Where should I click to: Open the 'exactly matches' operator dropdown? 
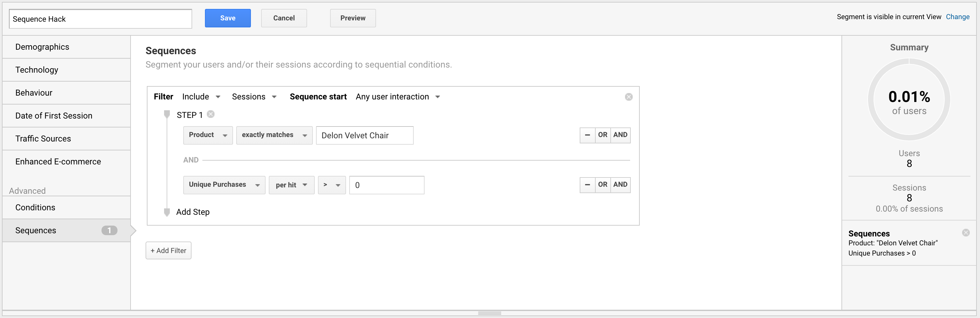click(x=274, y=135)
